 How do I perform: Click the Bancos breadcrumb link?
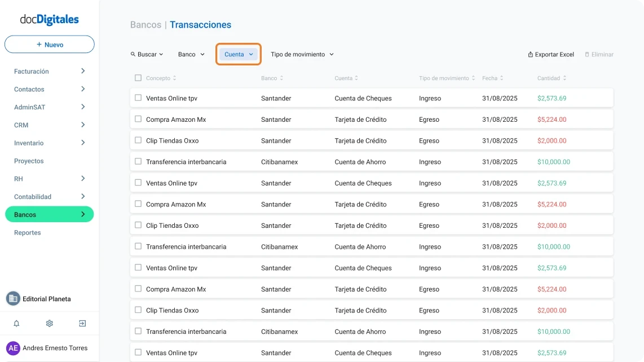point(145,25)
